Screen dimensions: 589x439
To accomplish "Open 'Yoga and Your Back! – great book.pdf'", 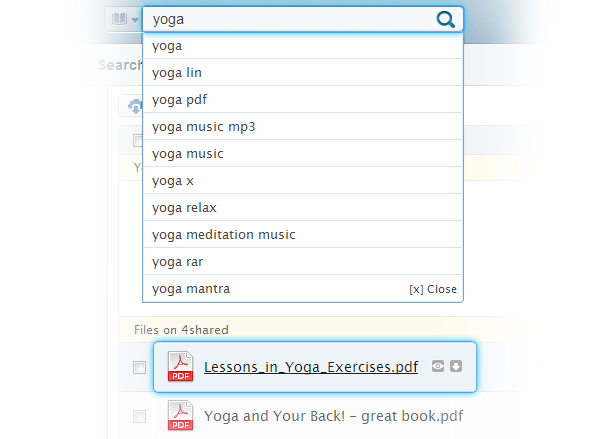I will [x=334, y=416].
